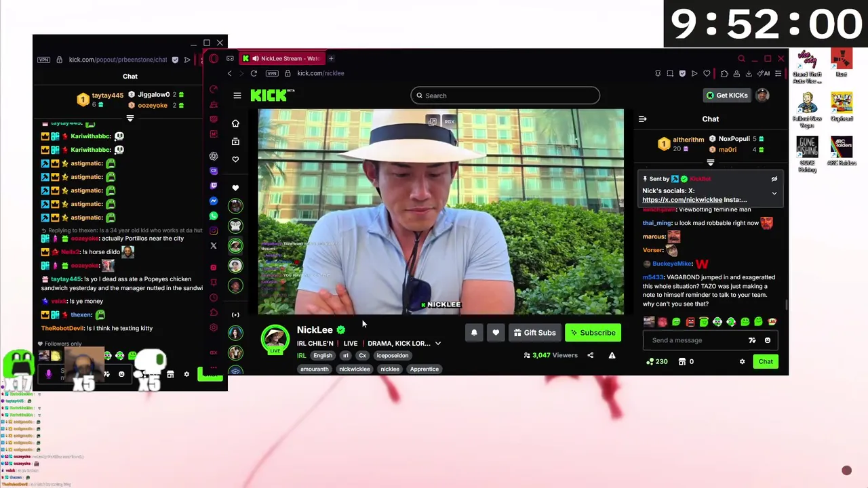Open the ARC Raiders desktop shortcut
868x488 pixels.
coord(842,152)
